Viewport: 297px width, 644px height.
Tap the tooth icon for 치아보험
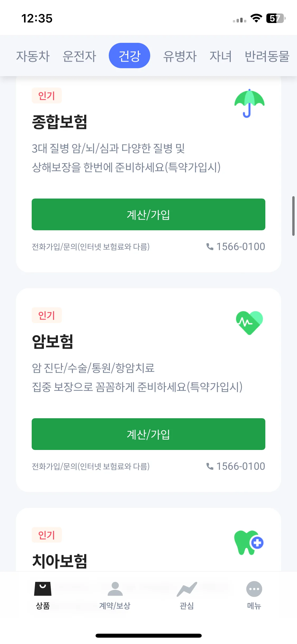click(x=249, y=542)
